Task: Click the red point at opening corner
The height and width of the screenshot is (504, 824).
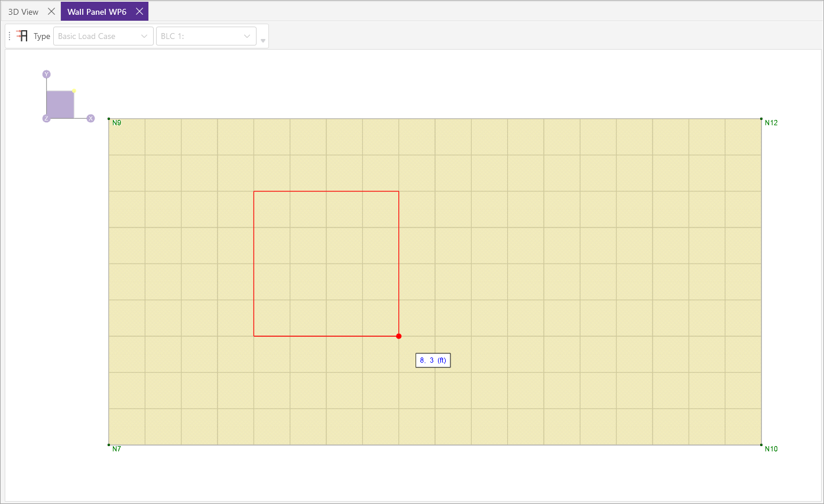Action: 399,336
